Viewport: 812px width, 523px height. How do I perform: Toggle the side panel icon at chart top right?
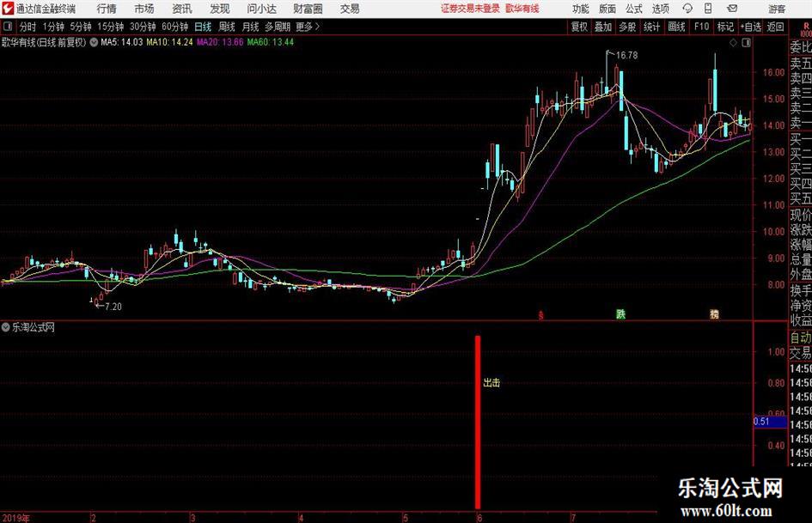(x=746, y=43)
